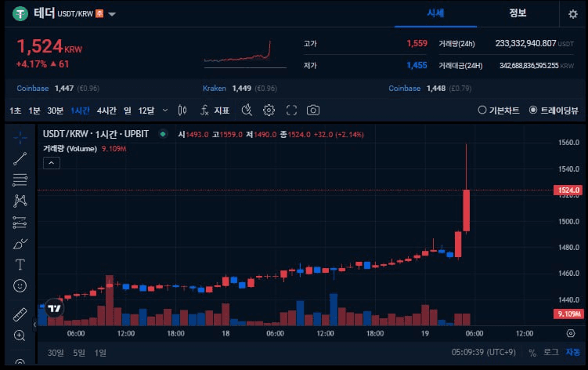Click the TradingView logo on chart
Image resolution: width=588 pixels, height=370 pixels.
[x=54, y=308]
